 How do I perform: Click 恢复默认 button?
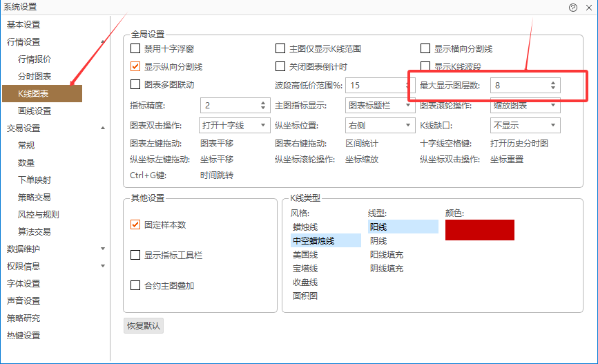(x=144, y=326)
